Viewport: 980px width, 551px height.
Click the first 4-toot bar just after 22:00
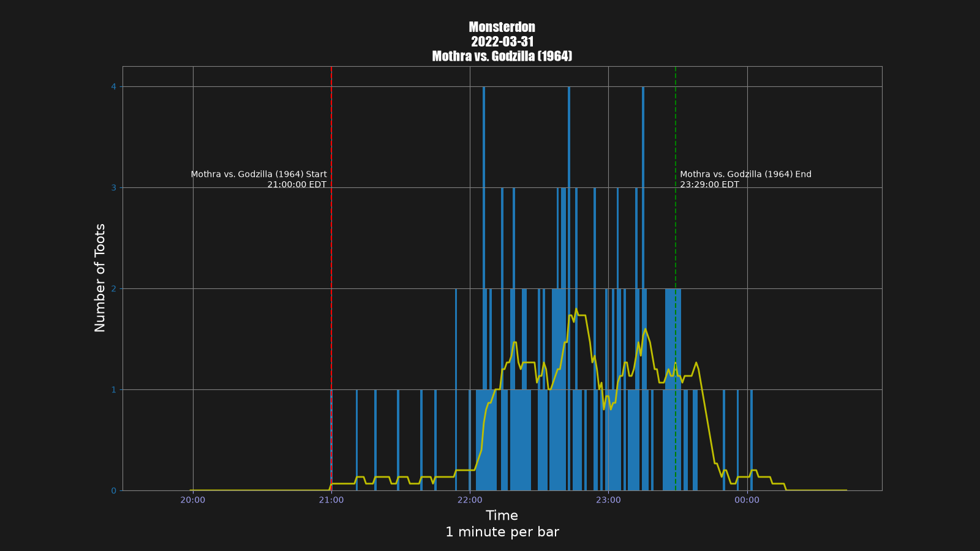pos(484,288)
